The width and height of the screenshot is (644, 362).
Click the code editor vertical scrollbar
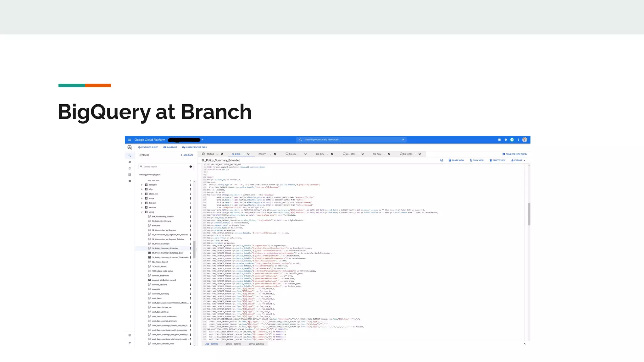(529, 214)
